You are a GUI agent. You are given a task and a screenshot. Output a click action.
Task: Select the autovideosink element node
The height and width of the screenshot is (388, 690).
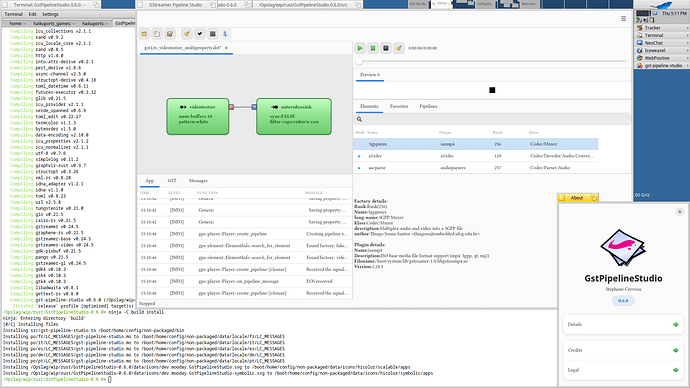[294, 116]
